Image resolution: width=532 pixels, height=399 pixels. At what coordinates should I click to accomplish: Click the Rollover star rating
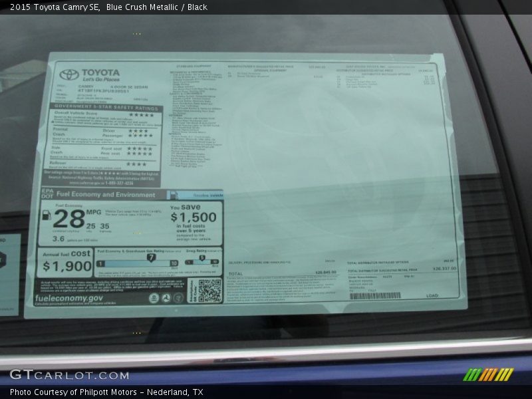pyautogui.click(x=136, y=164)
